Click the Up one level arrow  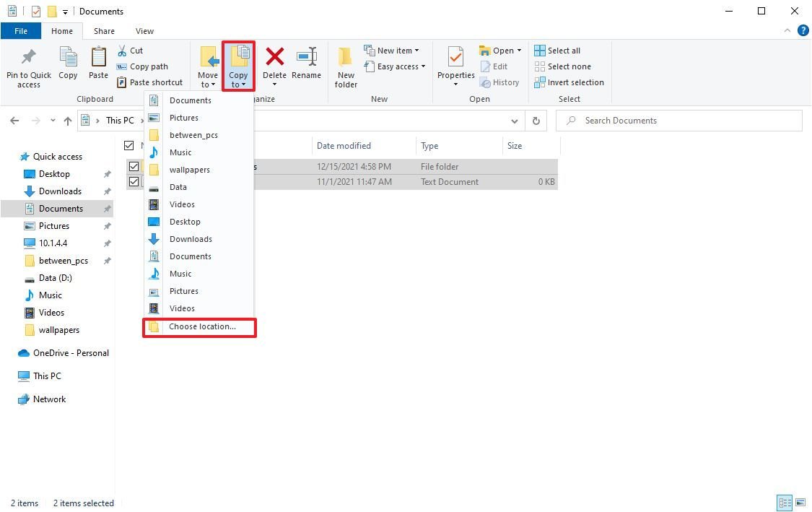coord(68,121)
